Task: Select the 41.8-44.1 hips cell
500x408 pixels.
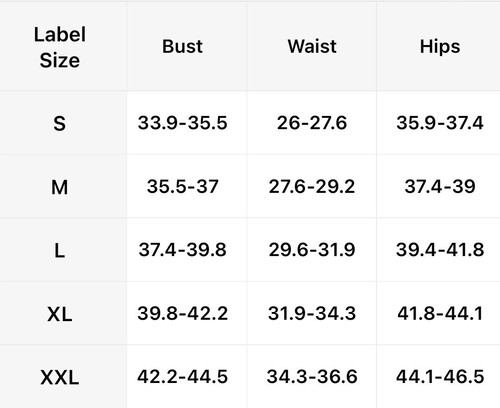Action: 440,313
